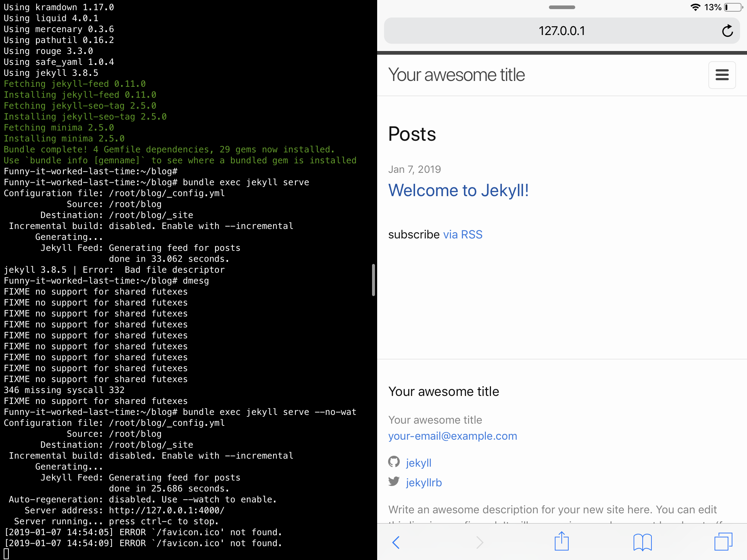747x560 pixels.
Task: Open the Welcome to Jekyll! post
Action: [458, 191]
